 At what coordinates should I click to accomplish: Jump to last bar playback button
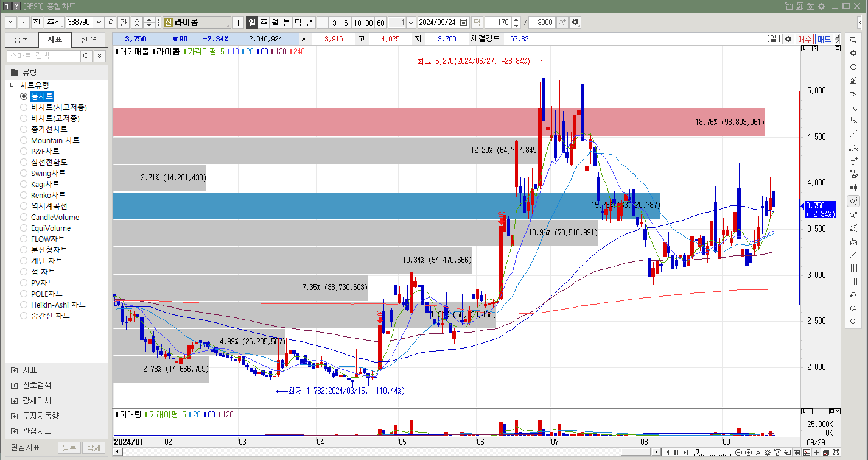[x=685, y=452]
